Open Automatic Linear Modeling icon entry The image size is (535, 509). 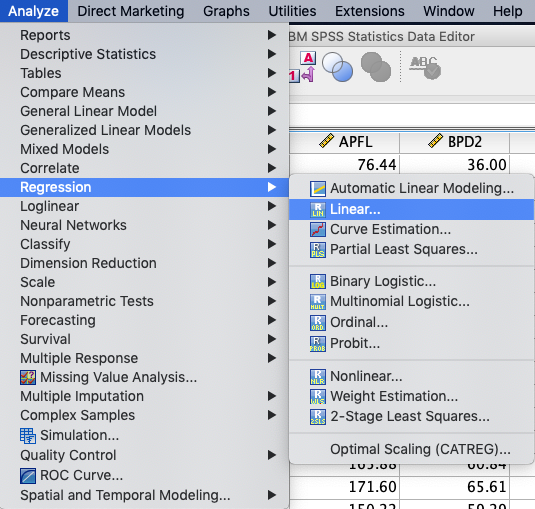318,189
